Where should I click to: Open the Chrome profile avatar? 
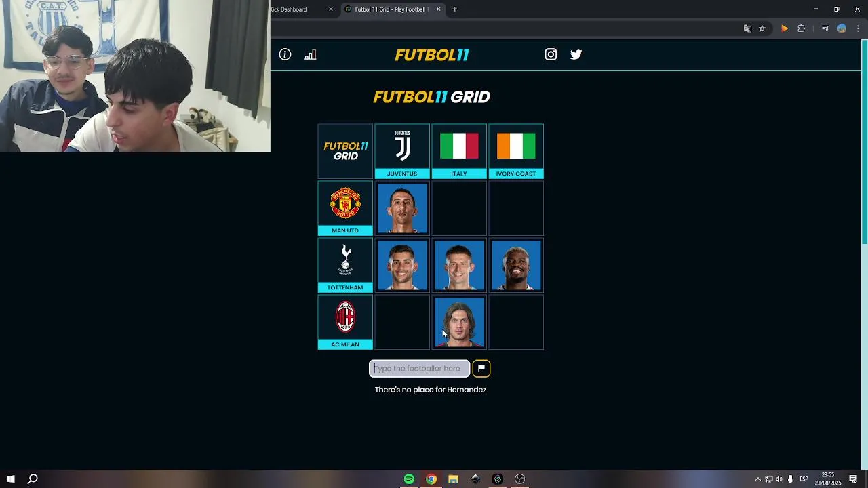[842, 28]
